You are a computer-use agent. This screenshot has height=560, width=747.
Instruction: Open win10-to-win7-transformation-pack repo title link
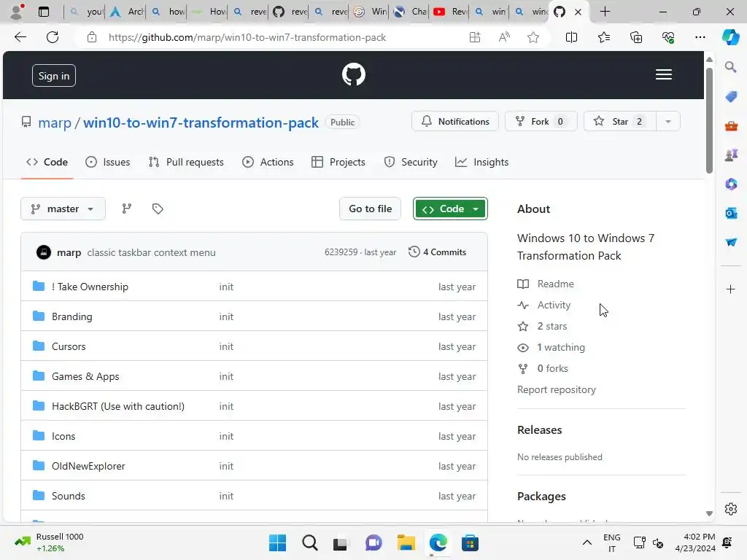pos(201,122)
